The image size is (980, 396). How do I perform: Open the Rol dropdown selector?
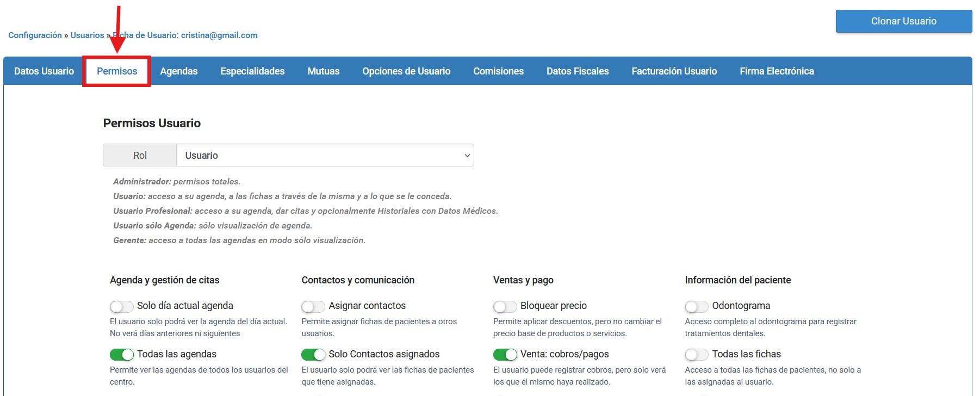click(x=325, y=156)
